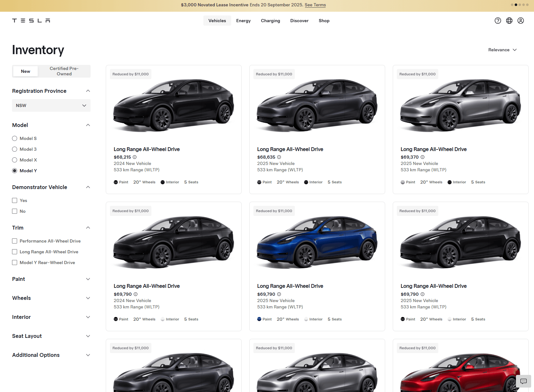Open the Charging menu
Screen dimensions: 534x392
[x=270, y=21]
